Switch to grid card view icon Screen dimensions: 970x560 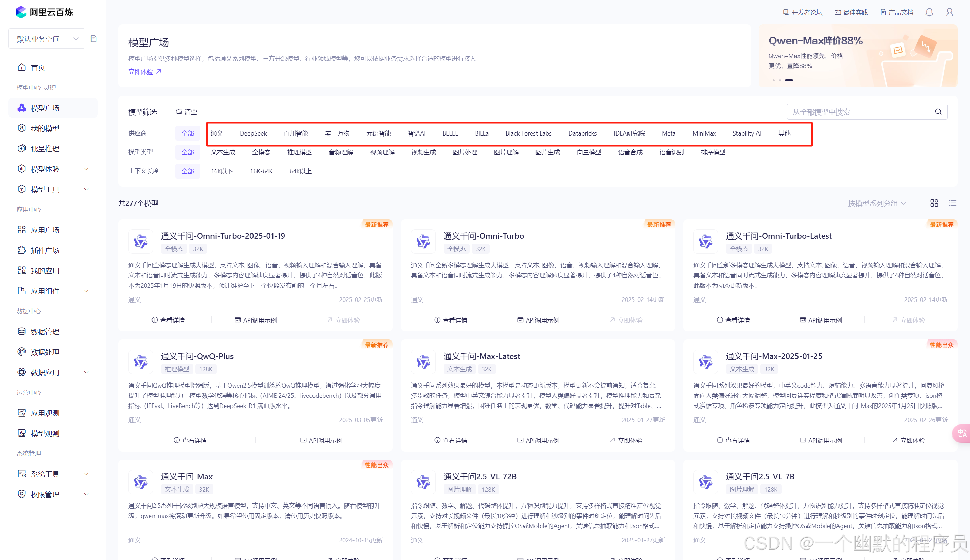(x=934, y=203)
